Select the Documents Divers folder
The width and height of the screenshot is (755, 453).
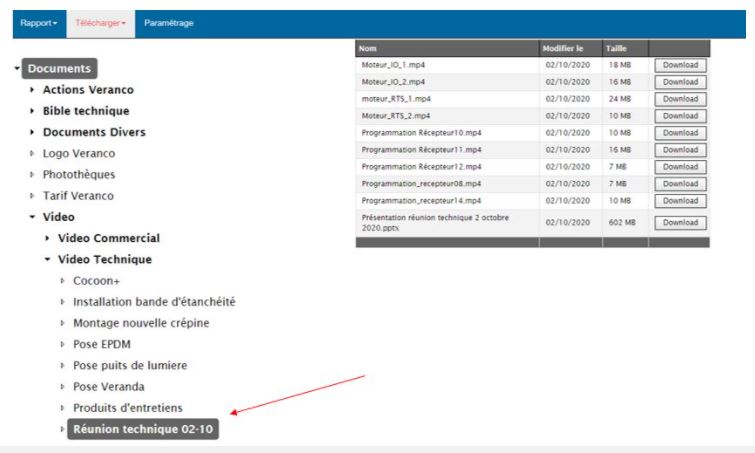pyautogui.click(x=93, y=132)
